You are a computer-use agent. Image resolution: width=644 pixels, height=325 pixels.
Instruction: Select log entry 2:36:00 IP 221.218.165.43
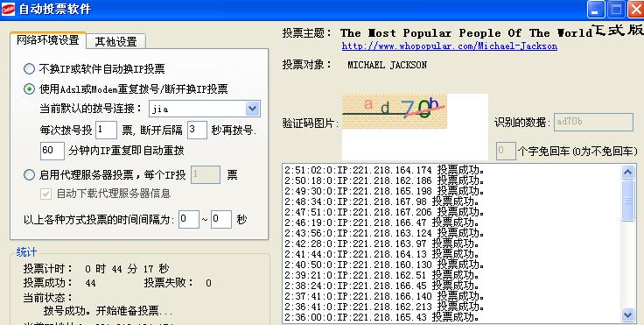tap(382, 317)
